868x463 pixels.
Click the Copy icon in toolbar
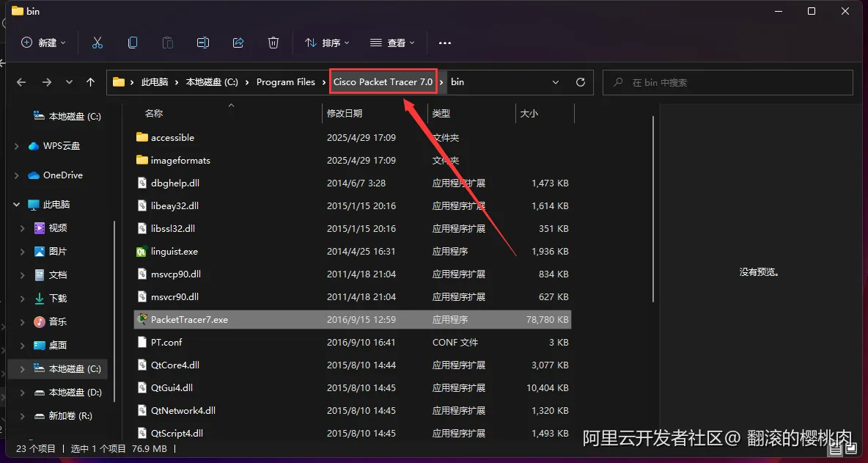[x=132, y=43]
